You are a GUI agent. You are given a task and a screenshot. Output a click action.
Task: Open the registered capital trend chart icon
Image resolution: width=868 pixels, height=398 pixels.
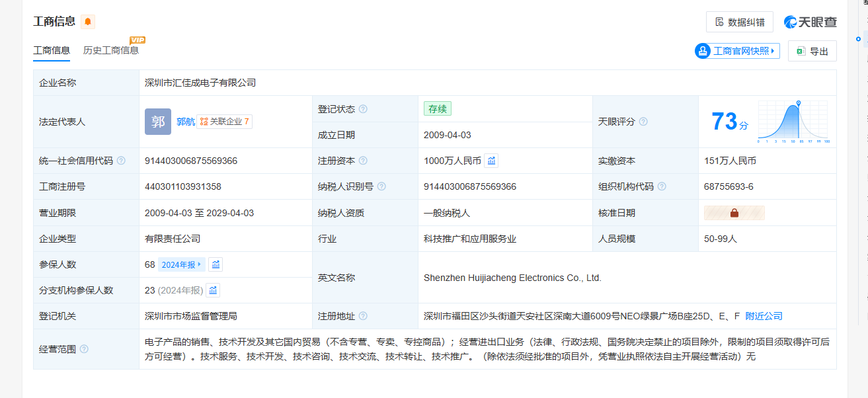(491, 161)
